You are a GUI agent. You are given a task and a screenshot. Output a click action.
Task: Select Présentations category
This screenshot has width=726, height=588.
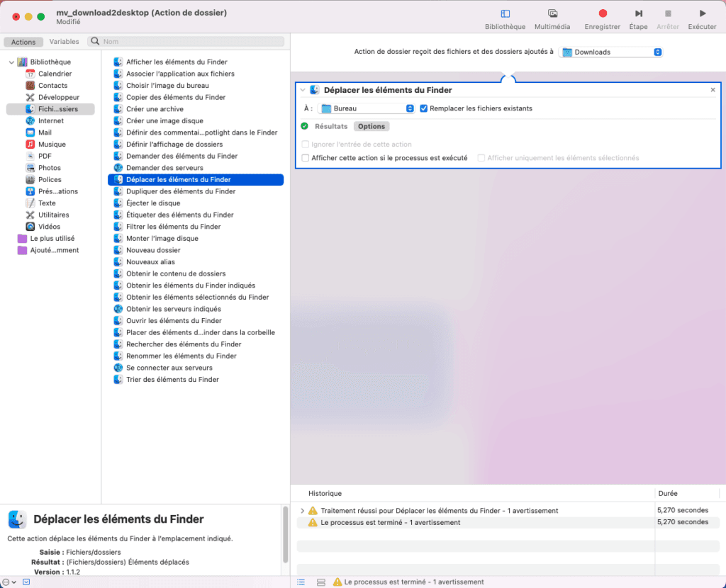pyautogui.click(x=58, y=191)
